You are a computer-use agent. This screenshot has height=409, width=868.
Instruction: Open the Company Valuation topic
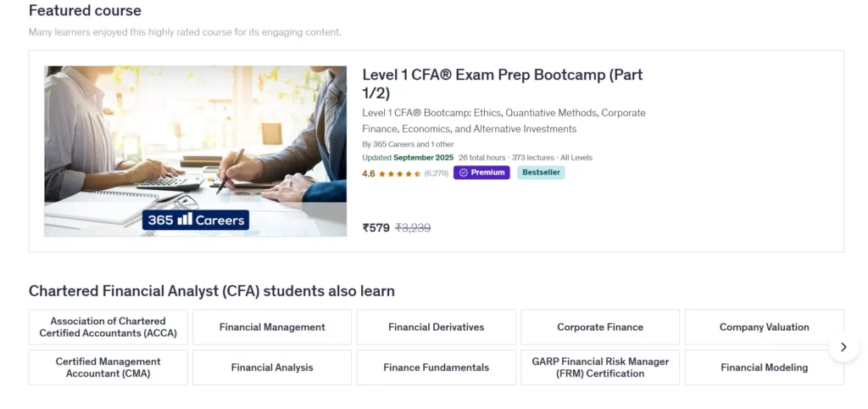click(x=764, y=327)
